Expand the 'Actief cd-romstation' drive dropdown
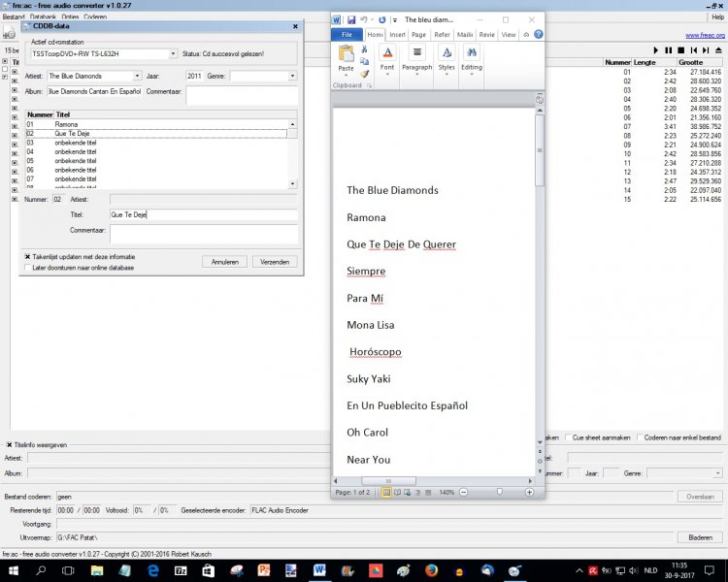 [173, 54]
